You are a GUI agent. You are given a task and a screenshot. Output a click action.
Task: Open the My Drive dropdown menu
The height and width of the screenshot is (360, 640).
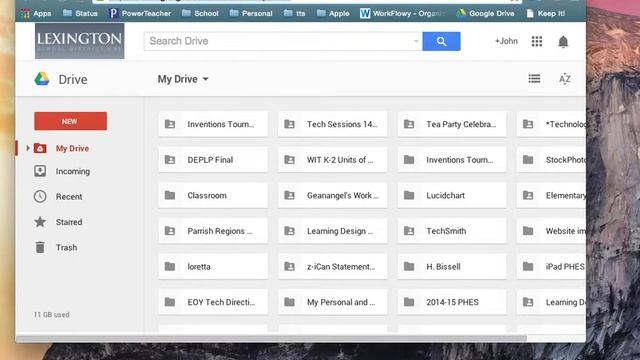(183, 79)
